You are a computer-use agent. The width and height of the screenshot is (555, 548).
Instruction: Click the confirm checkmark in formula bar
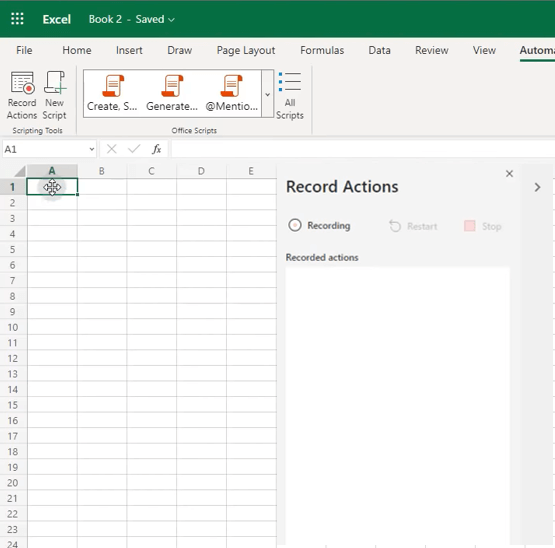coord(134,149)
